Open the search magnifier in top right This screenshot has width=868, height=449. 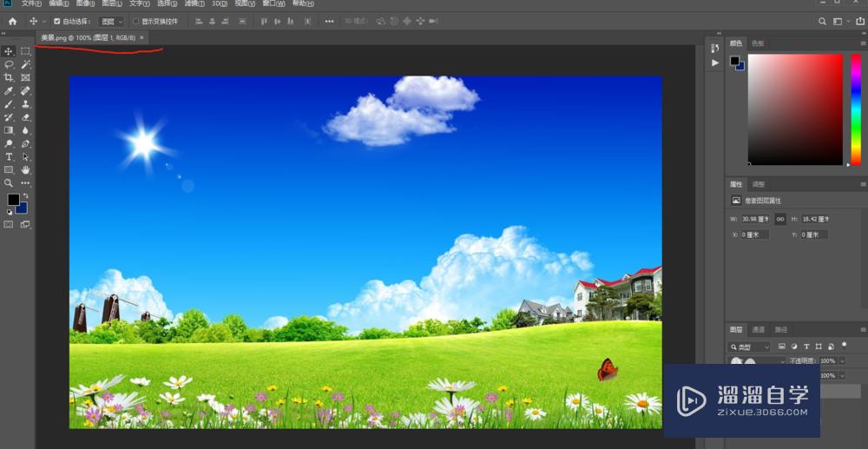coord(822,22)
